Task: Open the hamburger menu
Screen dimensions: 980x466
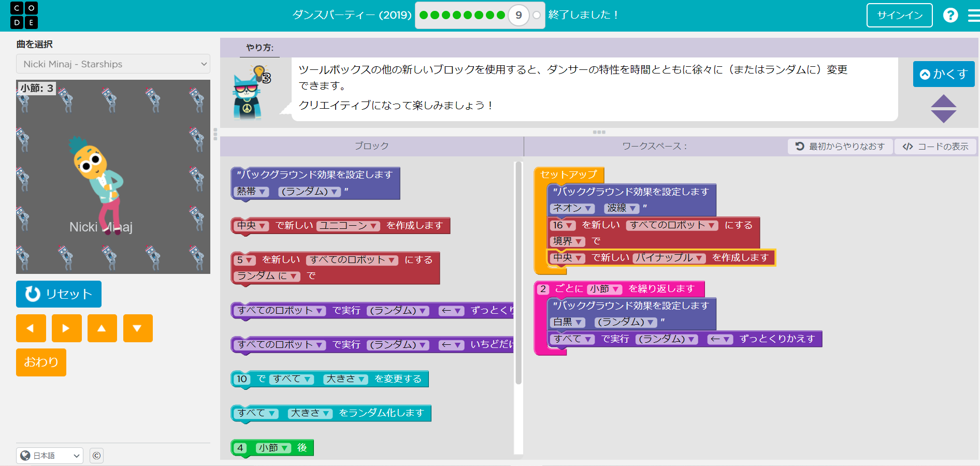Action: point(973,16)
